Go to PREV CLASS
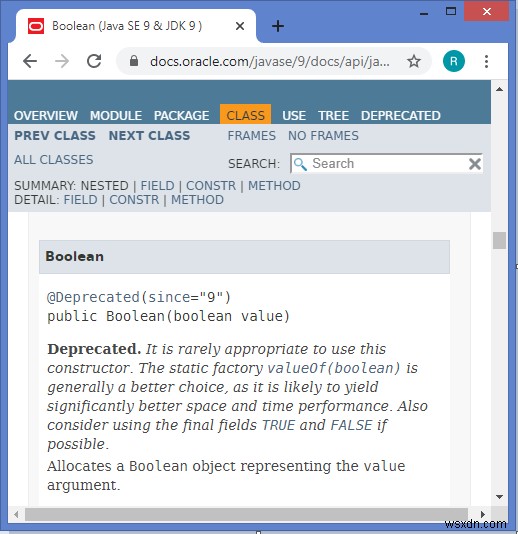 tap(55, 136)
